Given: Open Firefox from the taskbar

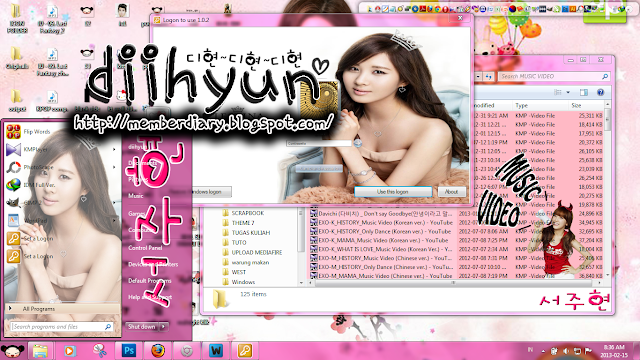Looking at the screenshot, I should click(158, 351).
